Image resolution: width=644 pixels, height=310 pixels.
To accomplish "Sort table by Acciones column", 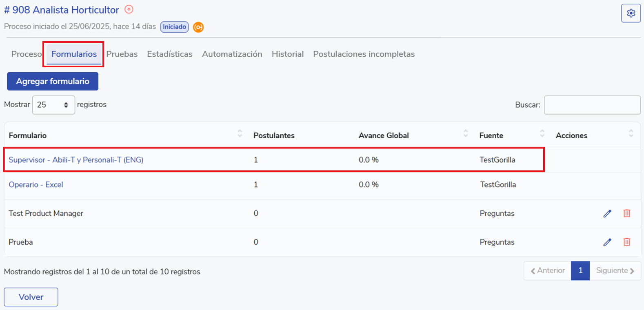I will pyautogui.click(x=631, y=133).
